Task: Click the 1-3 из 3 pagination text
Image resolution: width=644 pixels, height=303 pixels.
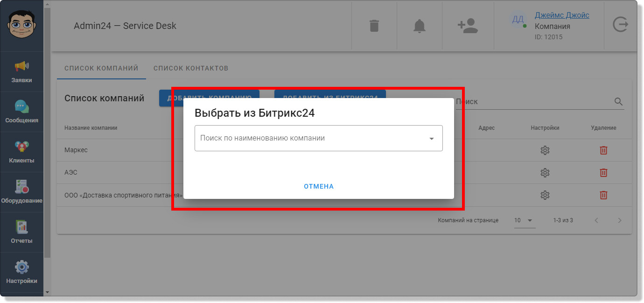Action: [x=563, y=220]
